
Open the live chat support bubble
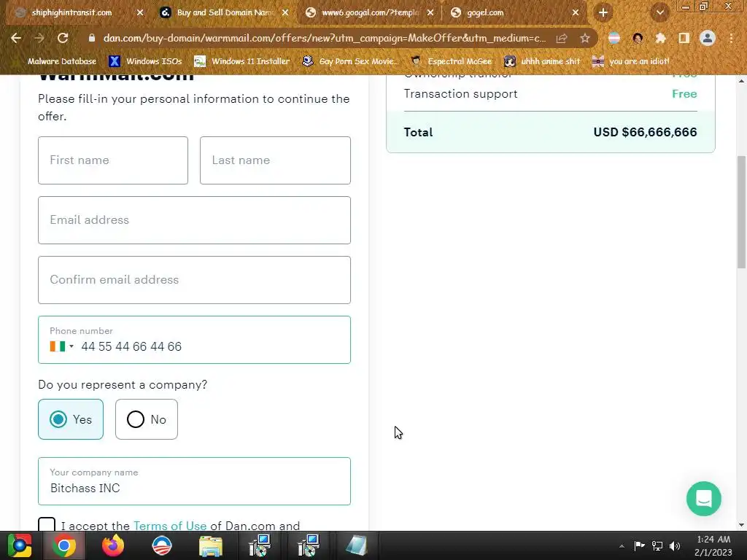pos(704,499)
